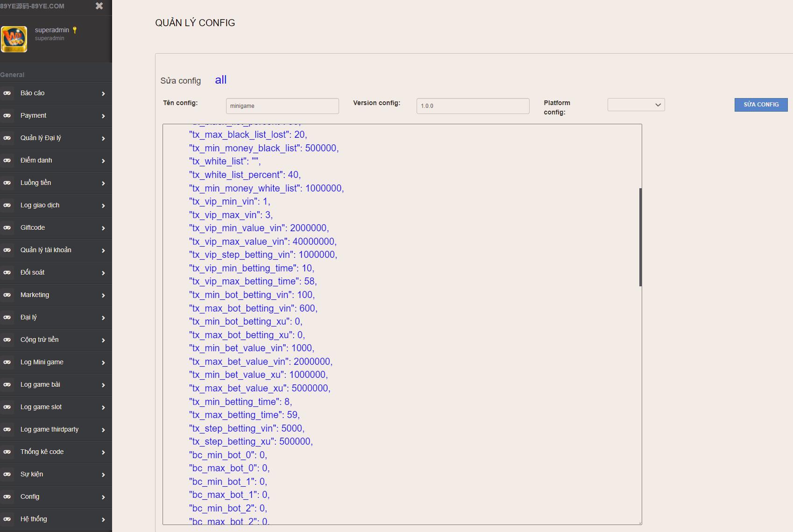Click the gamepad icon next to Payment

(7, 116)
